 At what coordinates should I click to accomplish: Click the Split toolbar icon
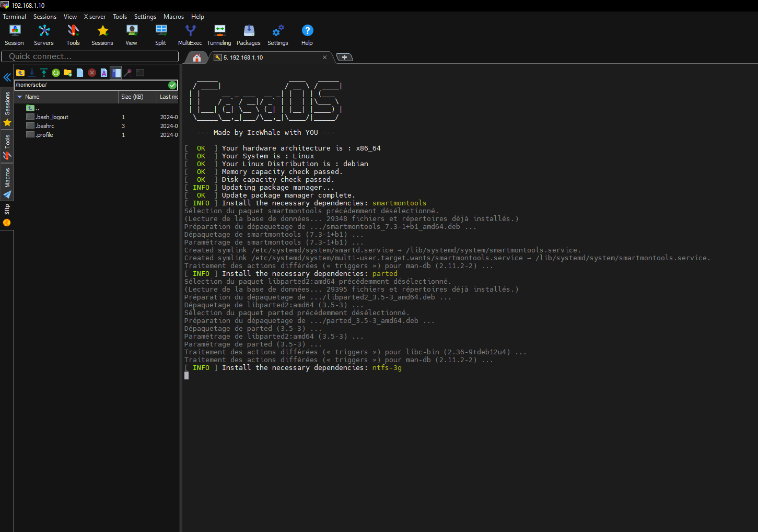pos(161,35)
